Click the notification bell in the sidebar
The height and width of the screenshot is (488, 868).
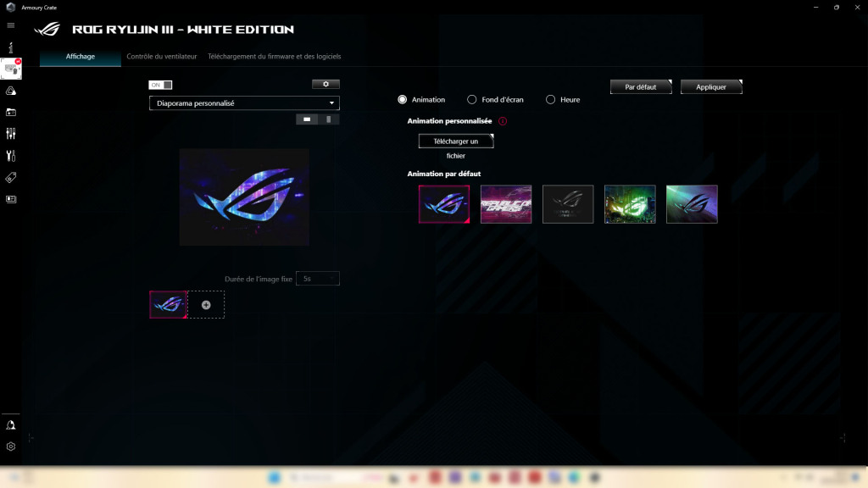10,424
